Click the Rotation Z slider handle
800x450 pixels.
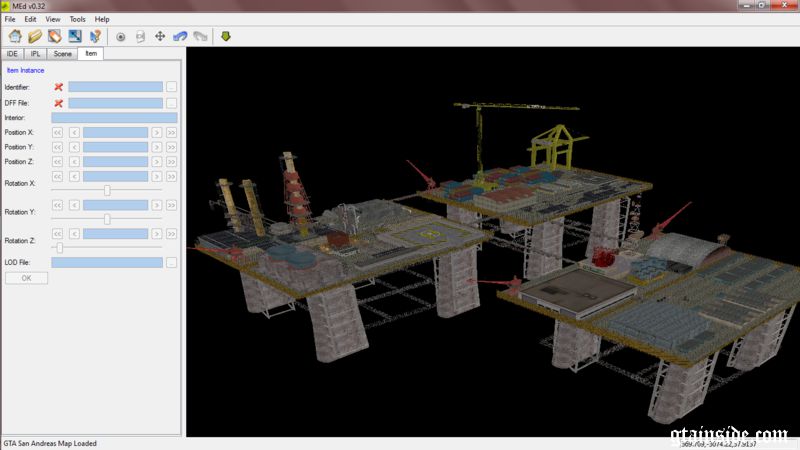[x=60, y=247]
